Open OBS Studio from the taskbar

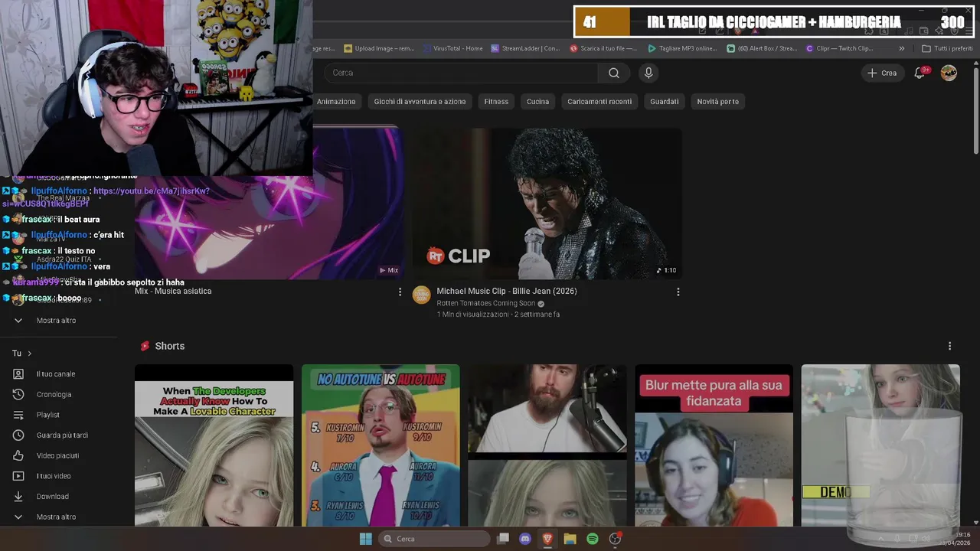(x=615, y=539)
